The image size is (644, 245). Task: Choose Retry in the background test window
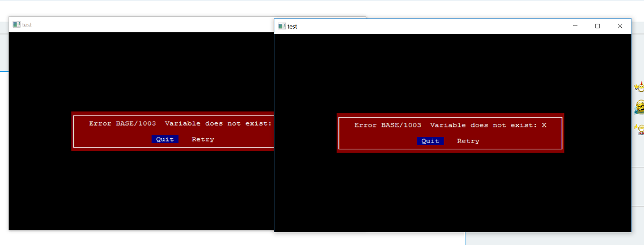point(203,139)
